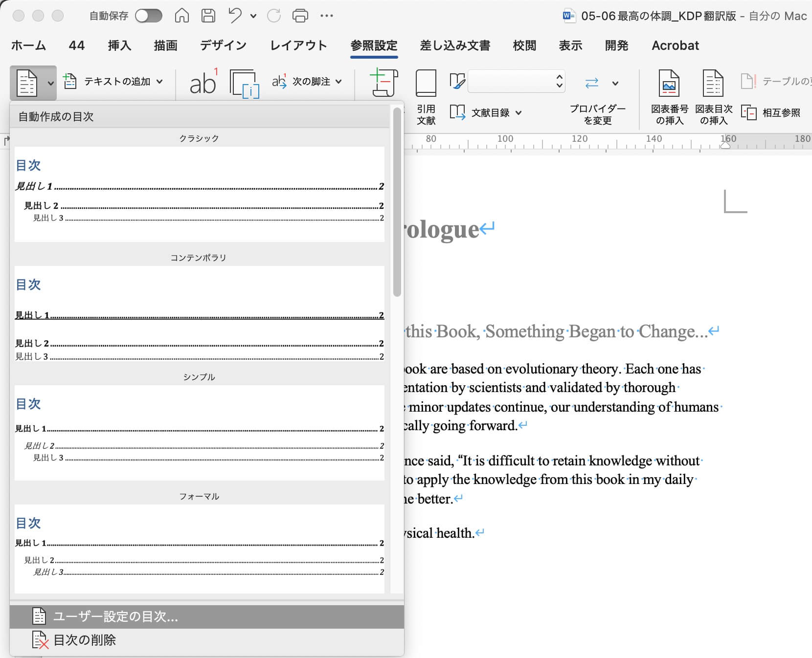Click the save floppy disk icon

pyautogui.click(x=208, y=16)
